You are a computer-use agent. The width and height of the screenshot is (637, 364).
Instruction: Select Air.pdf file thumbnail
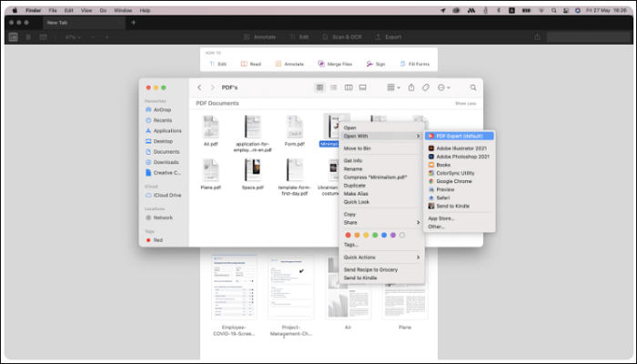pyautogui.click(x=211, y=126)
